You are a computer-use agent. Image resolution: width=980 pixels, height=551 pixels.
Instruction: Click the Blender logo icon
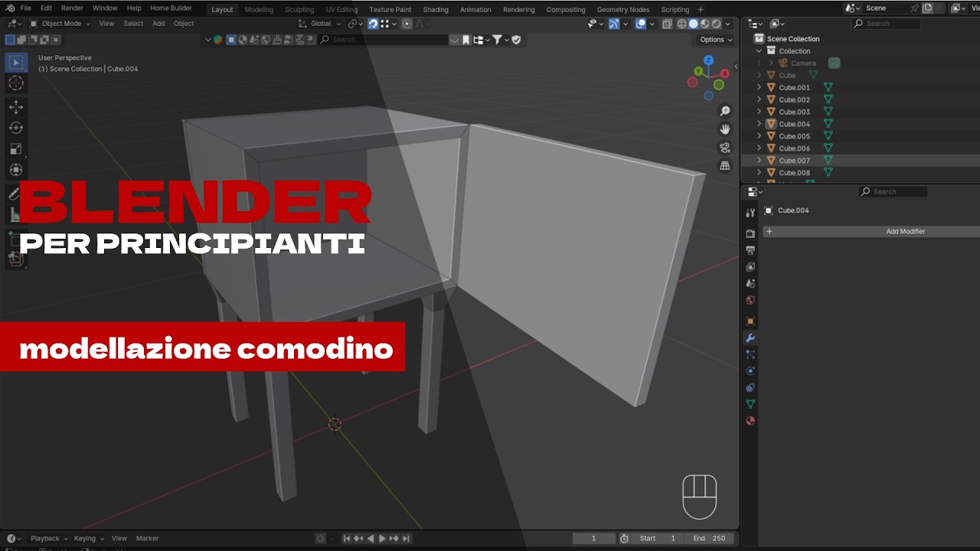click(x=10, y=8)
